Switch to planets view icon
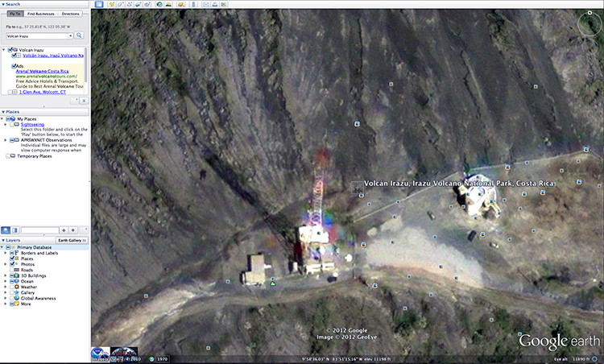Image resolution: width=604 pixels, height=364 pixels. point(180,5)
